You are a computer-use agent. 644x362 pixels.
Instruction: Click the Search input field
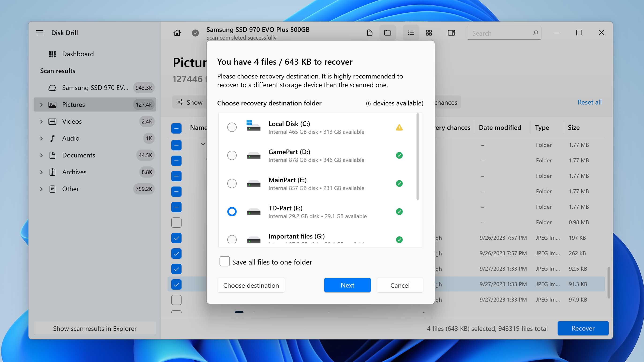500,33
